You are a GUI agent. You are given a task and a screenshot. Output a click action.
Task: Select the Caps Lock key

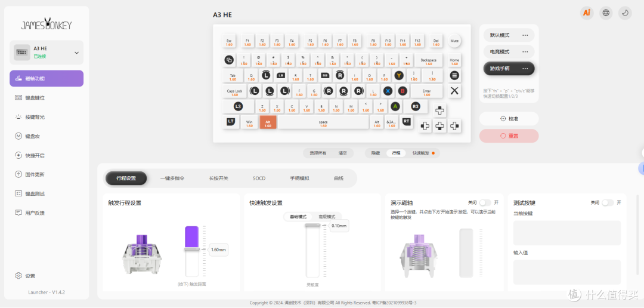[234, 91]
